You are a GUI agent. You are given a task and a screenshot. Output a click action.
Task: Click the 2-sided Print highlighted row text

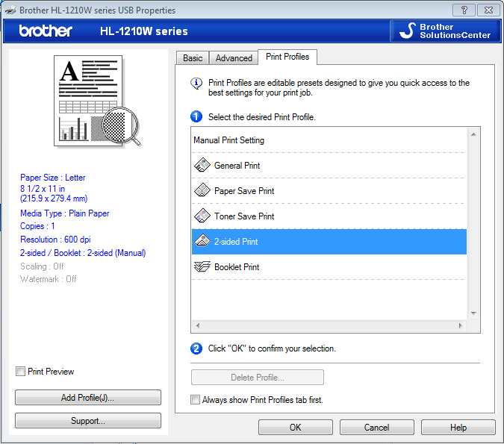(x=236, y=242)
